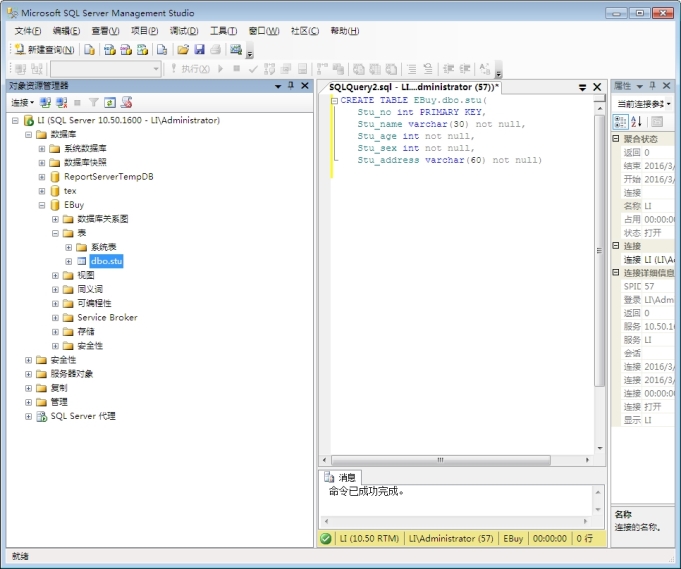Viewport: 681px width, 569px height.
Task: Click the Disconnect icon in Object Explorer toolbar
Action: (x=61, y=102)
